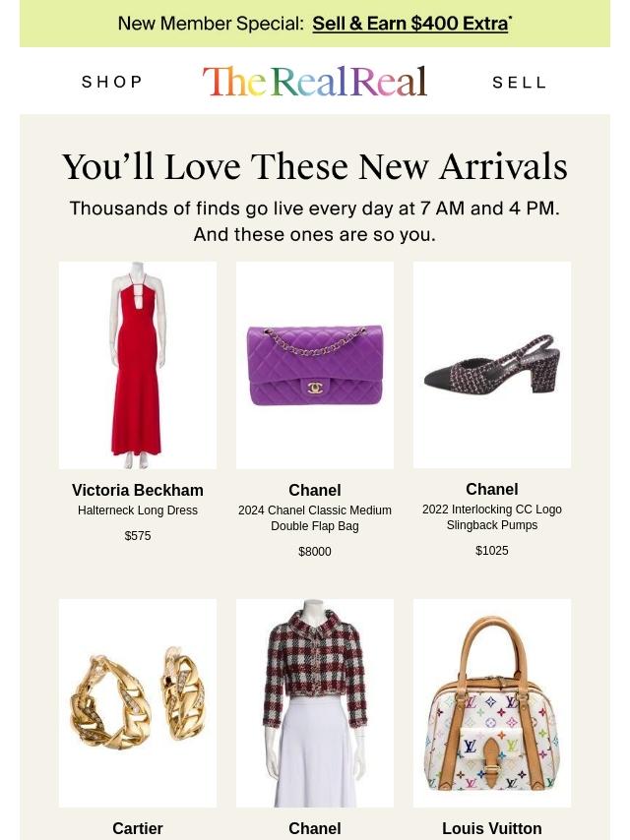Screen dimensions: 630x840
Task: Open the Louis Vuitton brand title
Action: (491, 828)
